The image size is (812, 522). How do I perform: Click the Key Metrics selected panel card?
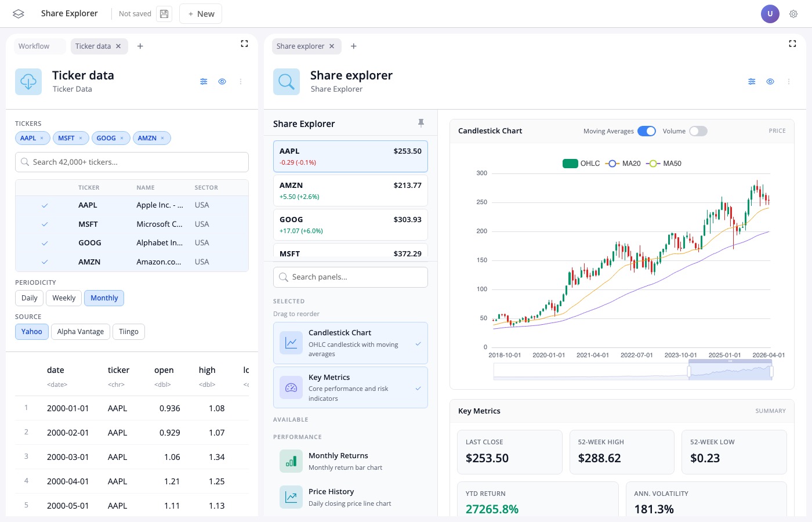point(350,387)
